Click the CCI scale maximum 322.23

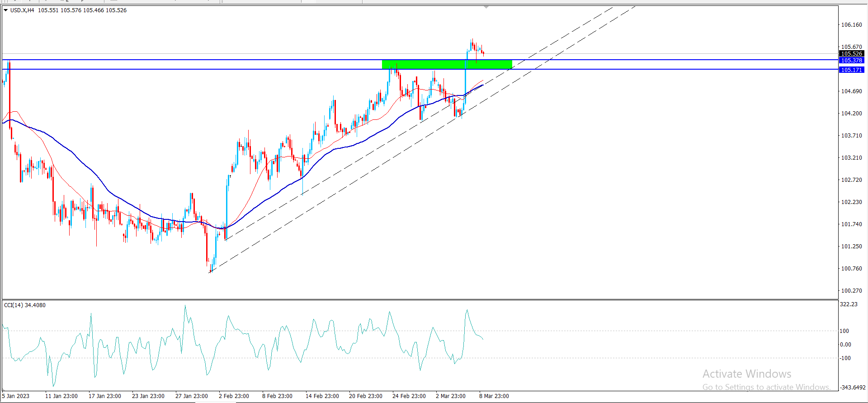click(849, 304)
